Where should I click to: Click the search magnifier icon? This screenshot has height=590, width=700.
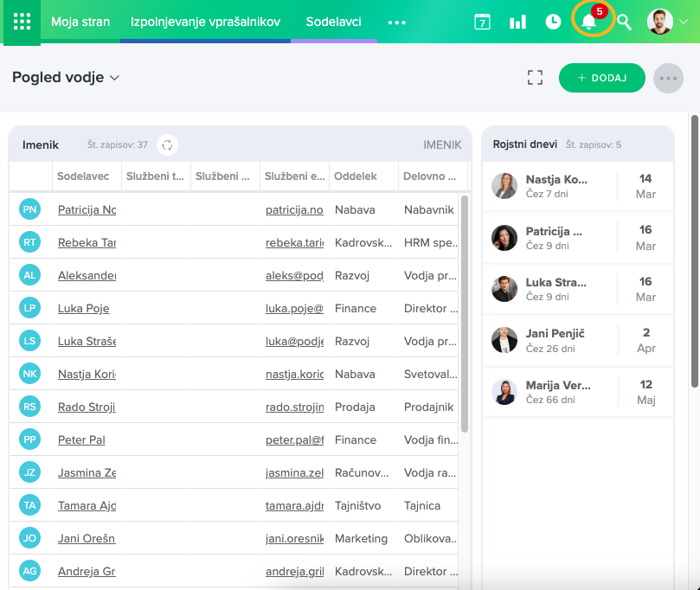[x=623, y=22]
